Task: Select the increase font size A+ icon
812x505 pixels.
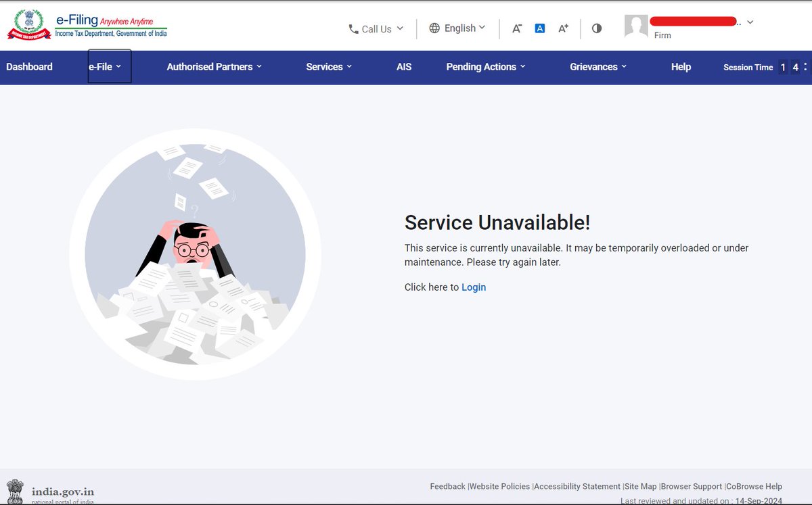Action: click(x=562, y=28)
